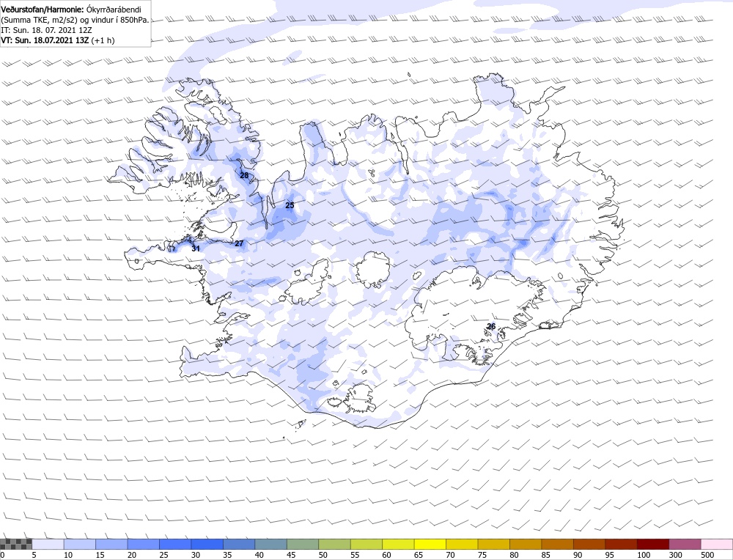Pick the orange 80–85 legend swatch
The height and width of the screenshot is (560, 733).
click(526, 544)
